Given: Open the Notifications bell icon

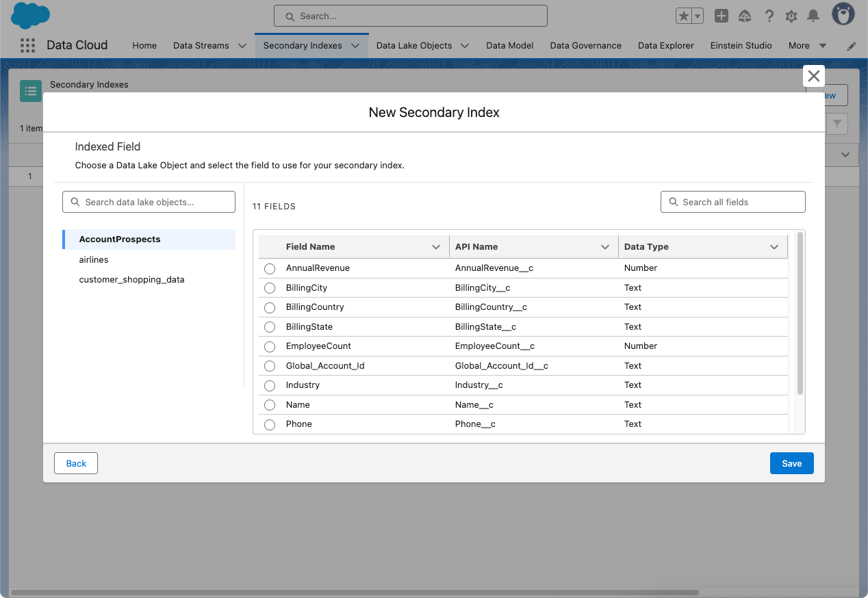Looking at the screenshot, I should click(813, 16).
